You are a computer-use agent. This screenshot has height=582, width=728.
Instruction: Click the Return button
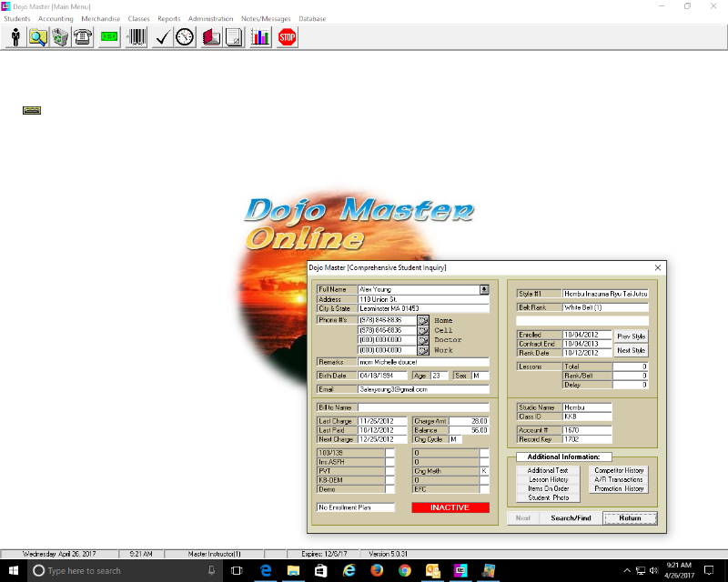coord(630,518)
